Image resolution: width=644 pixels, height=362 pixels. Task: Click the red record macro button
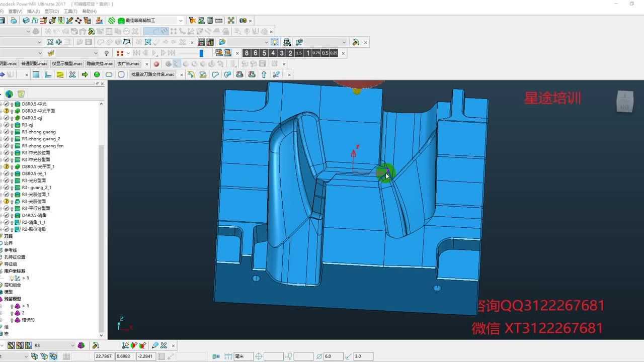pos(156,64)
